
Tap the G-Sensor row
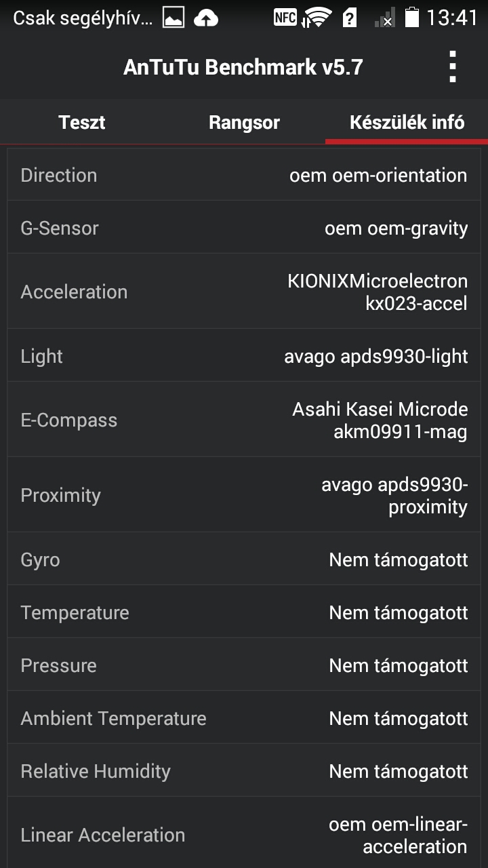[x=244, y=228]
